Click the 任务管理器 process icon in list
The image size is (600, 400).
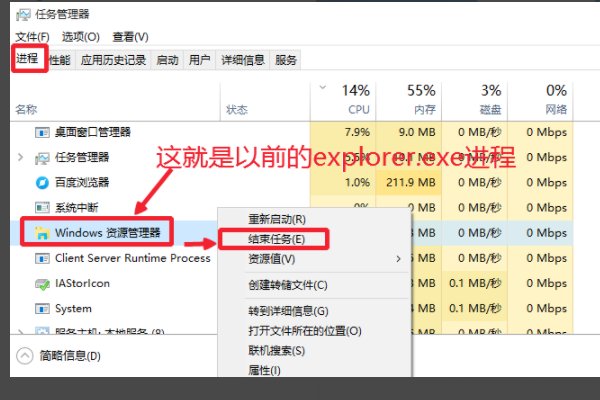pyautogui.click(x=42, y=158)
